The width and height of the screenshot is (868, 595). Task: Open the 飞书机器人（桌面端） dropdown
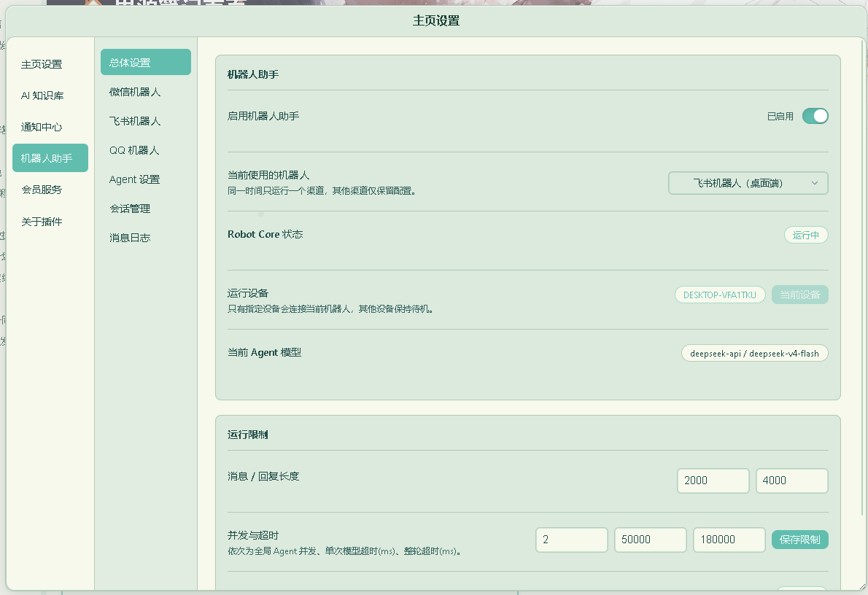click(x=748, y=183)
